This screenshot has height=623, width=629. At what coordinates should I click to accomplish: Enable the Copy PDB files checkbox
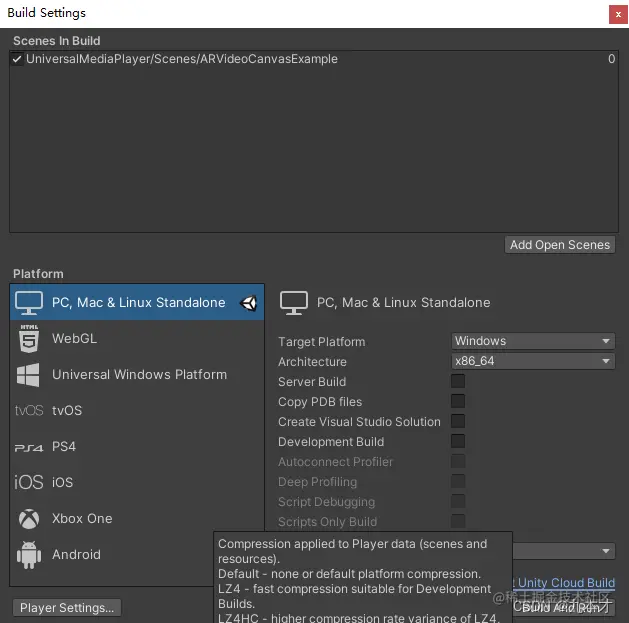point(458,401)
